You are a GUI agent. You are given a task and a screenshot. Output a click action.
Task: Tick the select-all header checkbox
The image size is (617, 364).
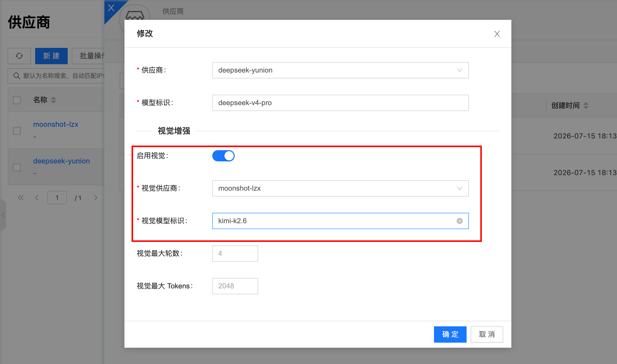17,100
